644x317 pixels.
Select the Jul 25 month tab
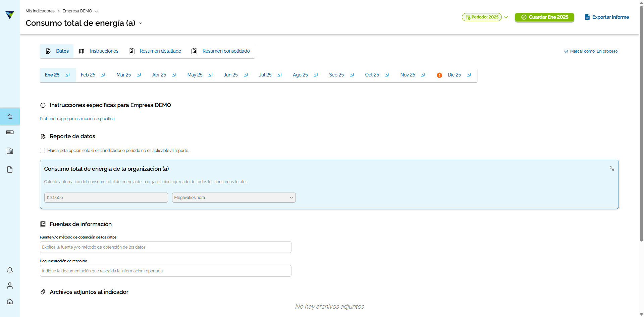pyautogui.click(x=265, y=75)
